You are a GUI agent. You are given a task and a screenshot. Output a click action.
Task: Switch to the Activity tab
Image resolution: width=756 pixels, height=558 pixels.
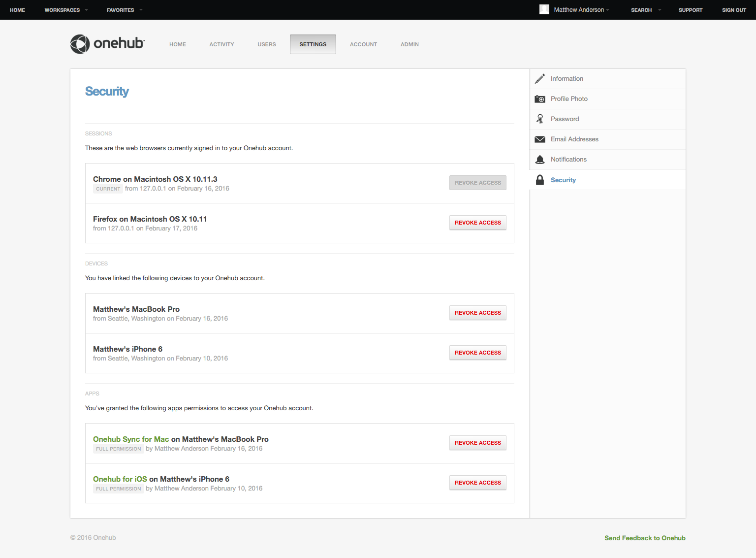pos(222,44)
